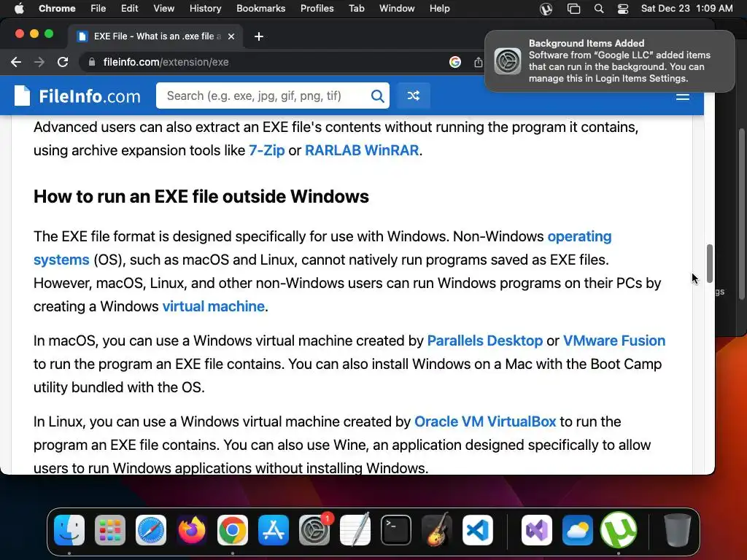
Task: Open the cloud weather app in the Dock
Action: [578, 530]
